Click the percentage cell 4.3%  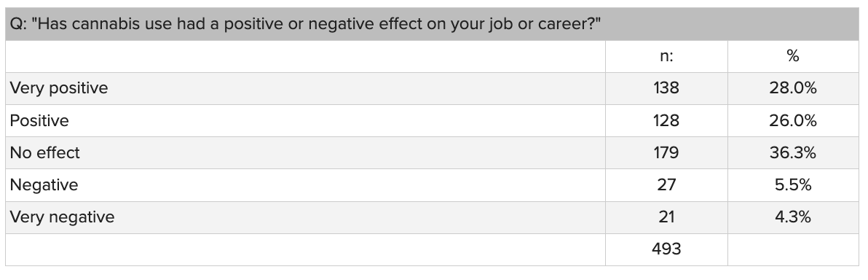tap(793, 217)
